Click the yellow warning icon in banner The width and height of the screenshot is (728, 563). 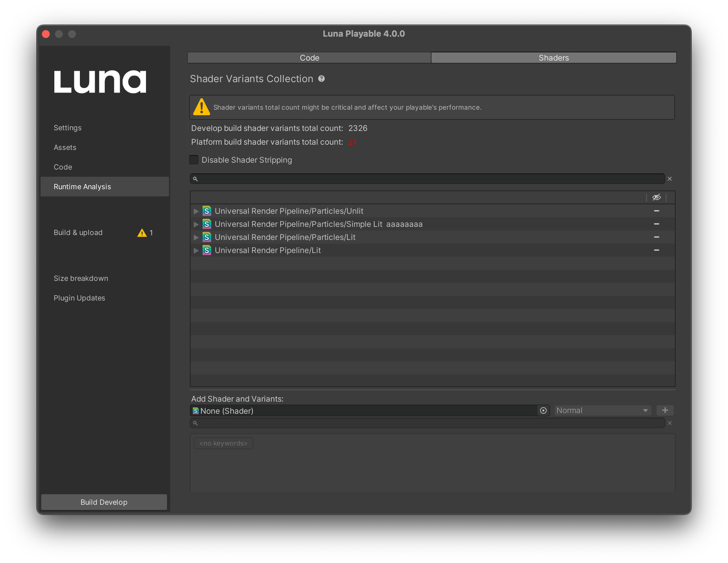coord(201,107)
